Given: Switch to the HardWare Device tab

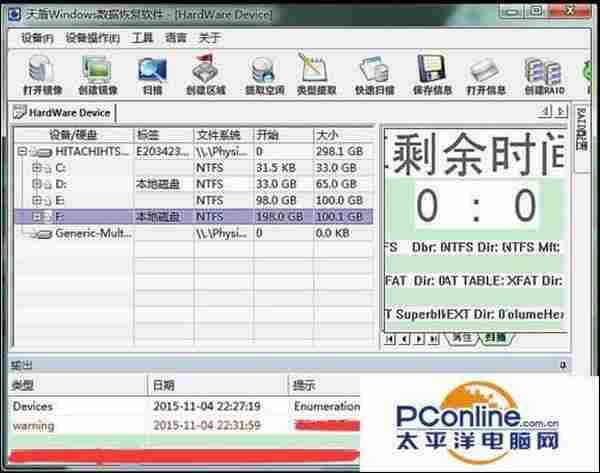Looking at the screenshot, I should [x=64, y=112].
